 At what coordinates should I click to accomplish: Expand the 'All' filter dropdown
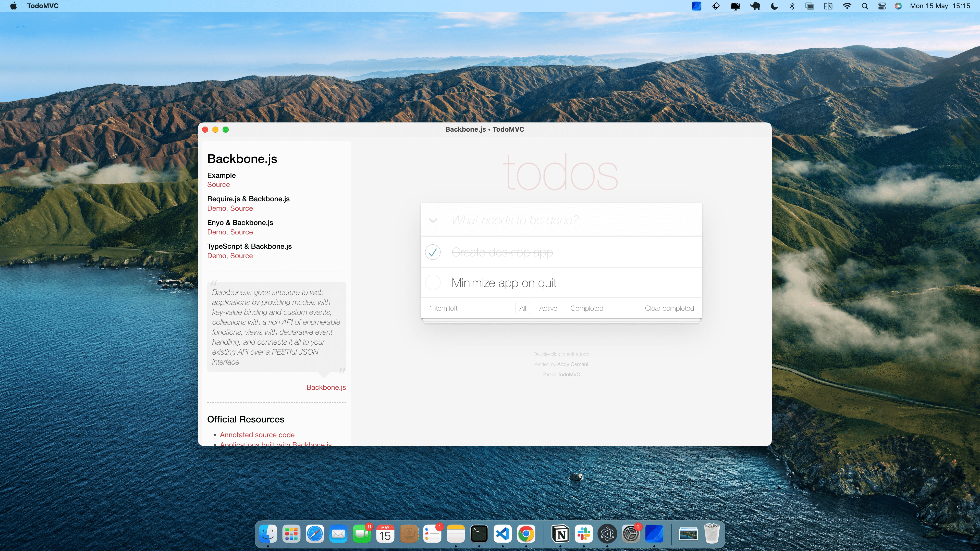tap(523, 308)
